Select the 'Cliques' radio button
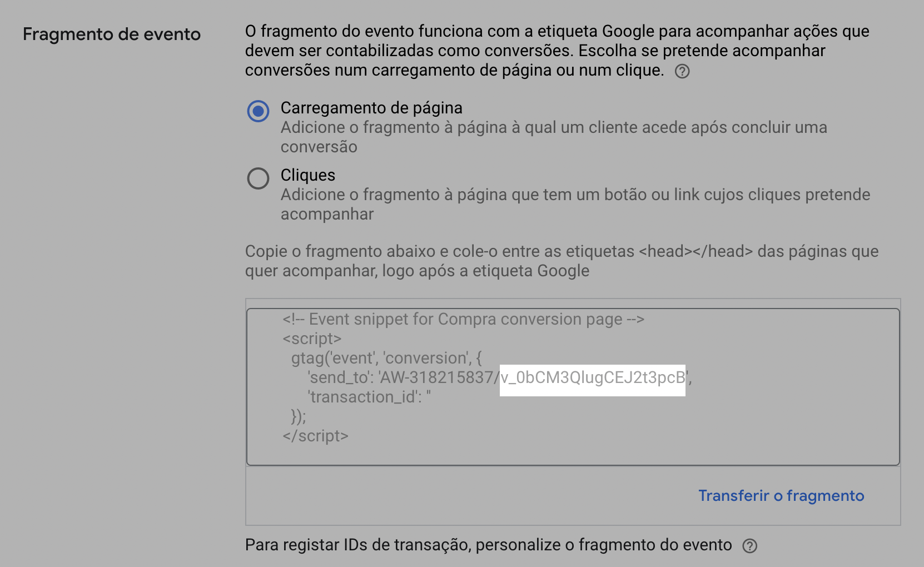The width and height of the screenshot is (924, 567). pos(258,178)
